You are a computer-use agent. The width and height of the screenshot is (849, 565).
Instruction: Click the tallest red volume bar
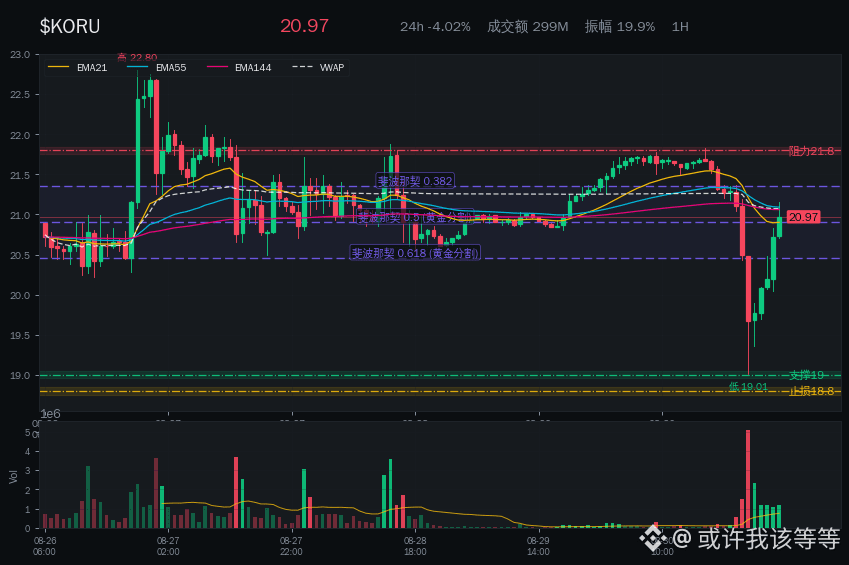point(748,479)
